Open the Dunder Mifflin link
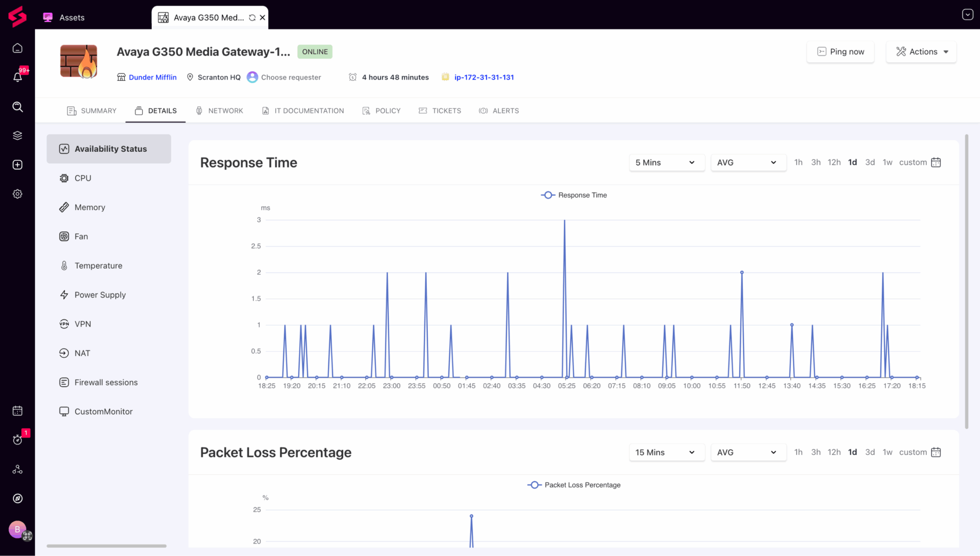The width and height of the screenshot is (980, 556). coord(153,77)
